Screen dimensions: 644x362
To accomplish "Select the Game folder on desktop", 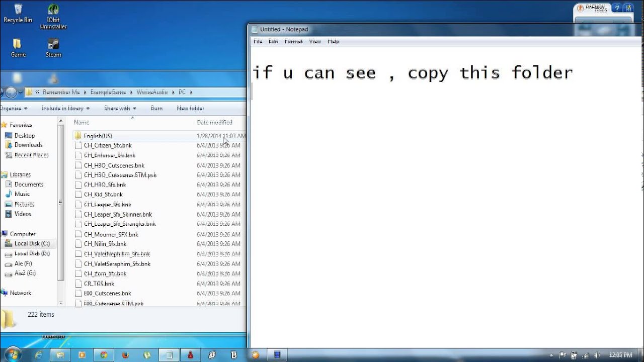I will point(18,48).
